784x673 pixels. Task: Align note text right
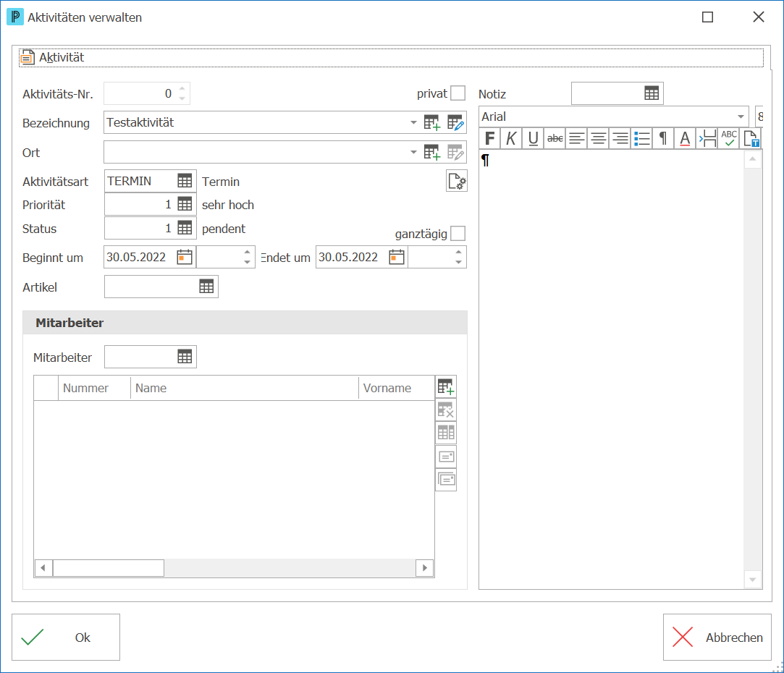[620, 138]
